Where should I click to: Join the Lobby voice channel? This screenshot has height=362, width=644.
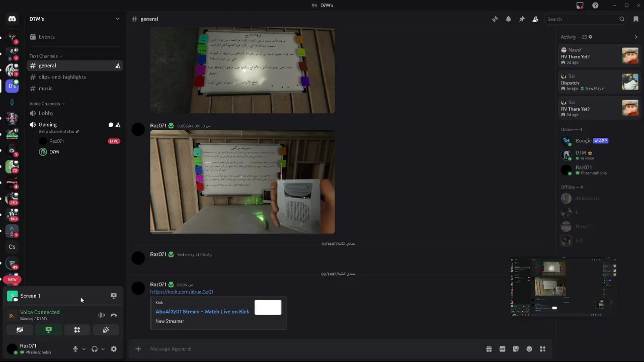75,113
